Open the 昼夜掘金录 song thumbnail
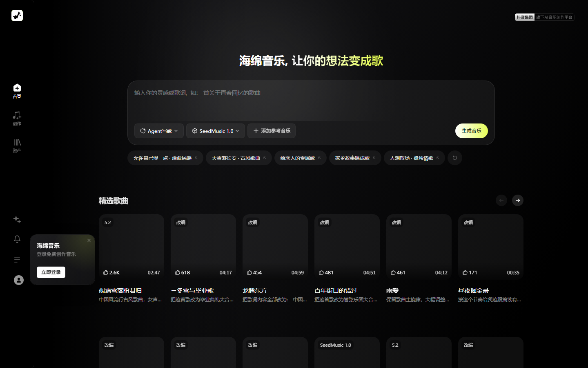588x368 pixels. click(491, 247)
